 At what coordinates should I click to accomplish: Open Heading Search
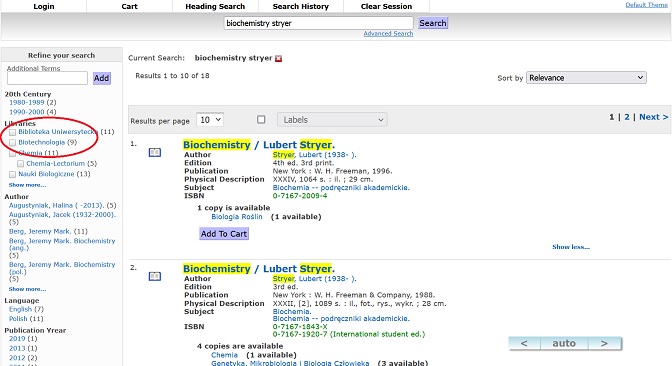click(215, 6)
